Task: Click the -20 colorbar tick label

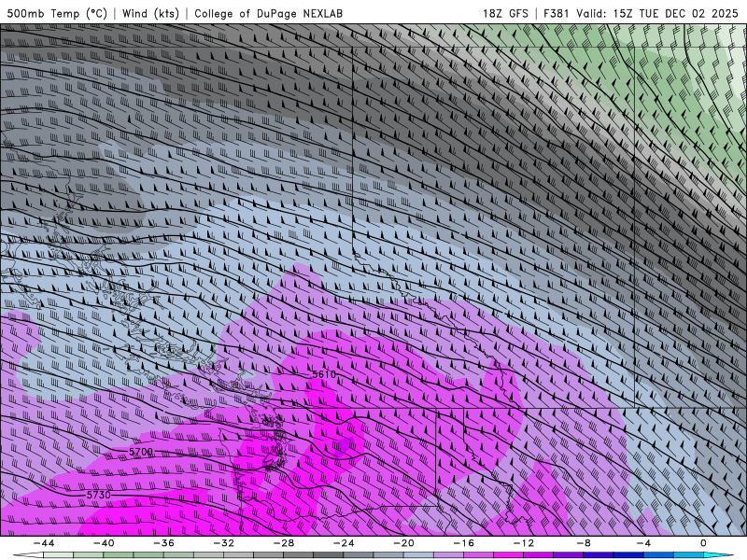Action: tap(403, 543)
